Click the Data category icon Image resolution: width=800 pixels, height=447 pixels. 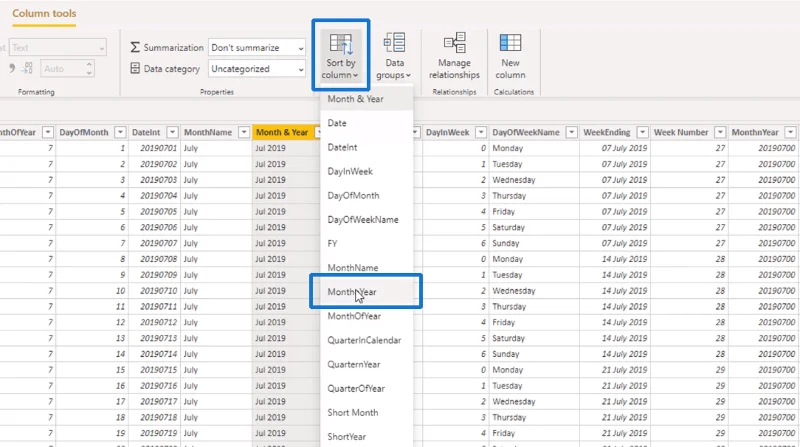pos(135,68)
